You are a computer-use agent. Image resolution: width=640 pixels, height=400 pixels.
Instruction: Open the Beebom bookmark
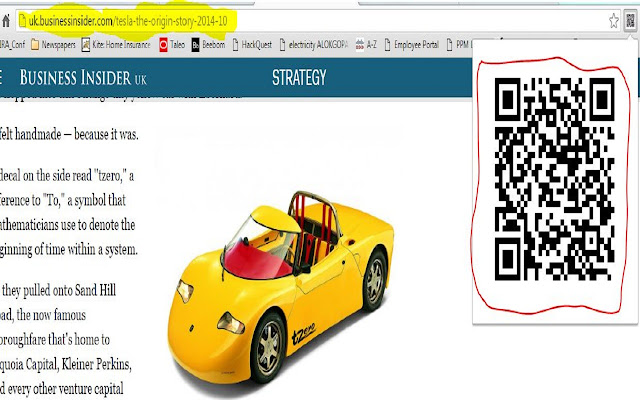pyautogui.click(x=209, y=44)
